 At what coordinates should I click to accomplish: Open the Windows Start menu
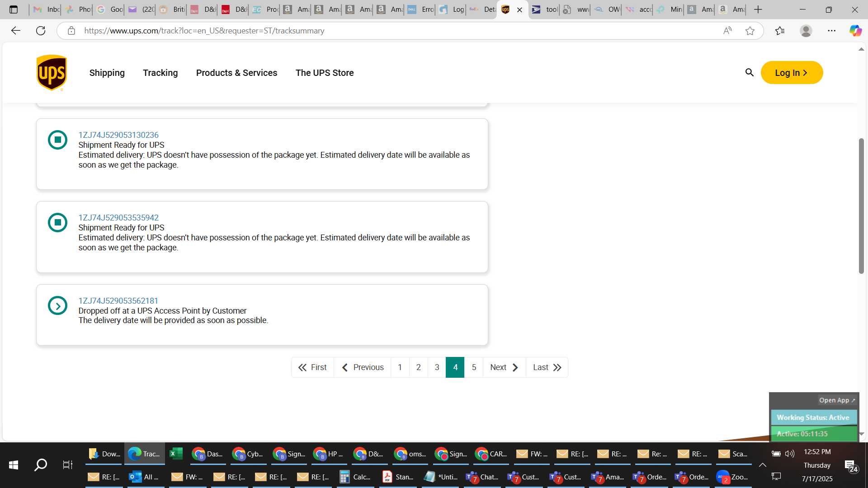pos(14,465)
